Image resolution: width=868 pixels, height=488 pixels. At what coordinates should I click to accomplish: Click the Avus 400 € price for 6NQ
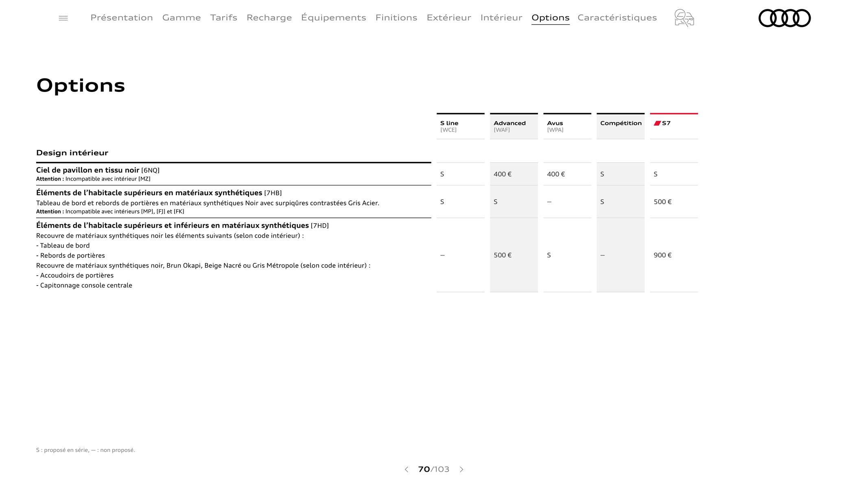[556, 174]
